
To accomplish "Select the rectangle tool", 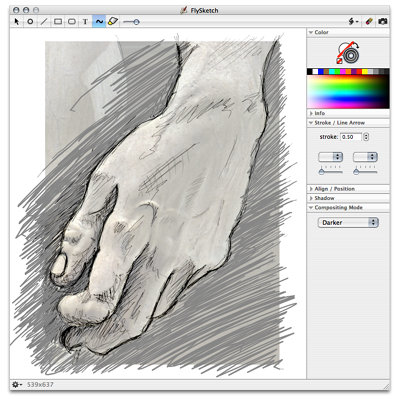I will (58, 22).
